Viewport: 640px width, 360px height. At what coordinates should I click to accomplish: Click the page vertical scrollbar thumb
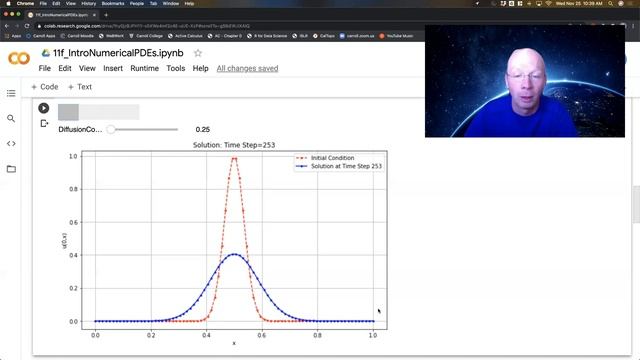[x=636, y=204]
